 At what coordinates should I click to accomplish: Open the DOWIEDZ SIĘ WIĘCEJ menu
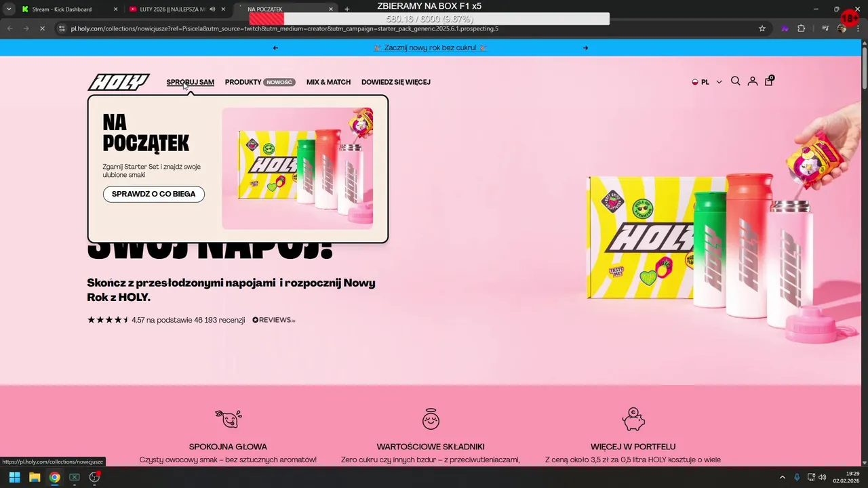point(396,82)
